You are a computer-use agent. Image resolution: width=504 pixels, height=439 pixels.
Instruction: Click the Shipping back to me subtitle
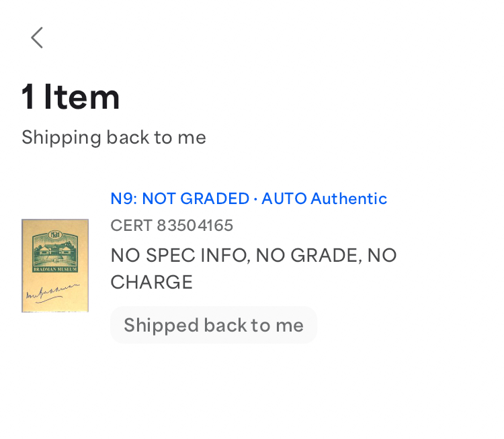click(114, 138)
